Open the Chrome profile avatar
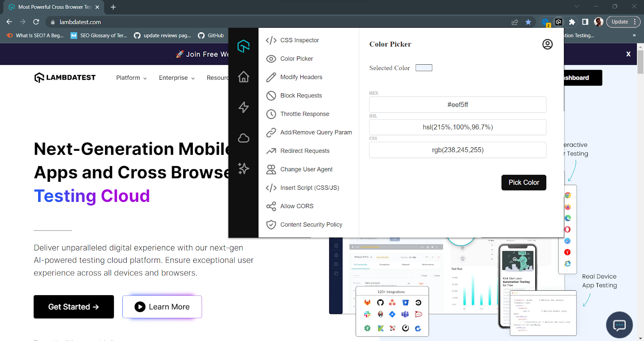 pos(599,22)
